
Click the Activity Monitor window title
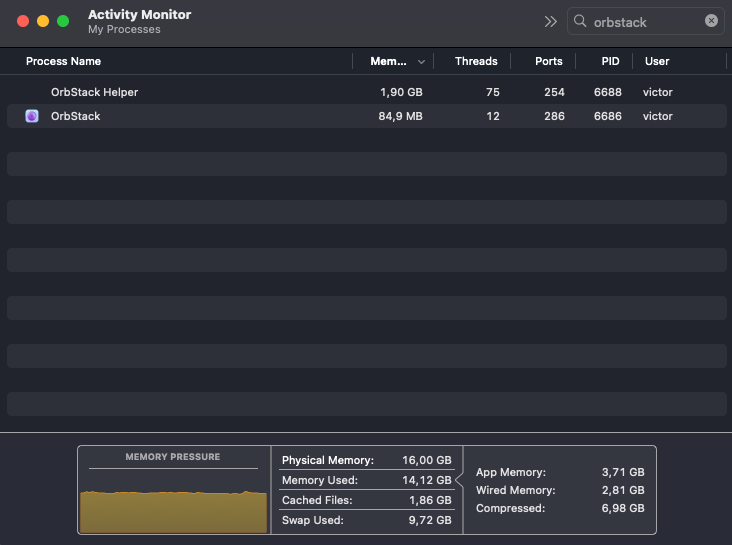pyautogui.click(x=140, y=14)
